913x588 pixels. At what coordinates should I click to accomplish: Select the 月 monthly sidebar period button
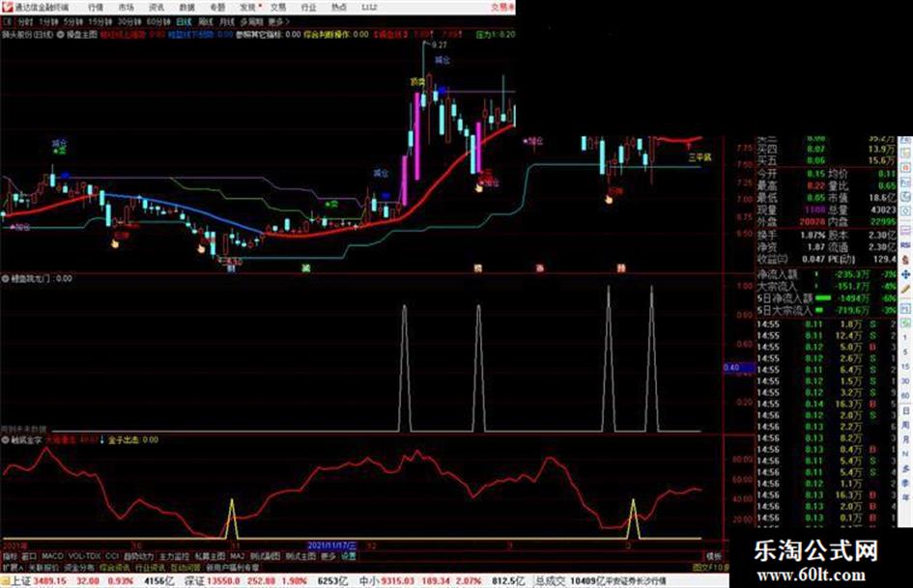(905, 439)
